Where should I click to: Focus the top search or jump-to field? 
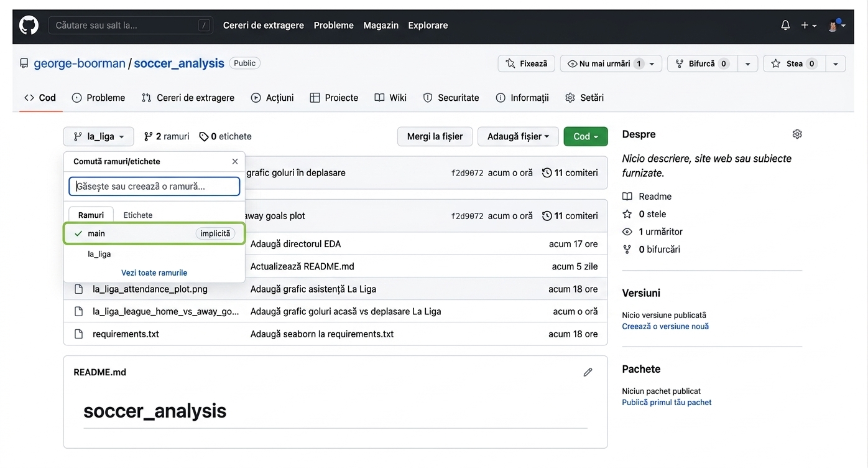point(131,26)
